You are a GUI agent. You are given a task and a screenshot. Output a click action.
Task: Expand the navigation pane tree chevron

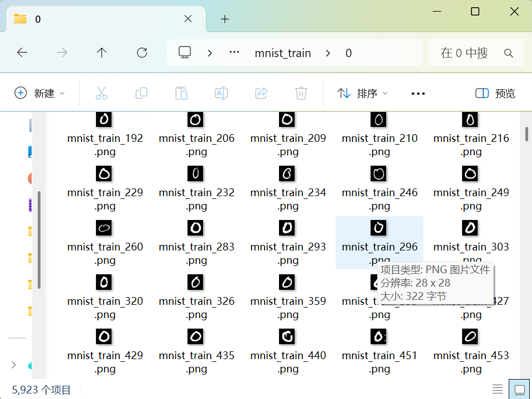pyautogui.click(x=14, y=365)
